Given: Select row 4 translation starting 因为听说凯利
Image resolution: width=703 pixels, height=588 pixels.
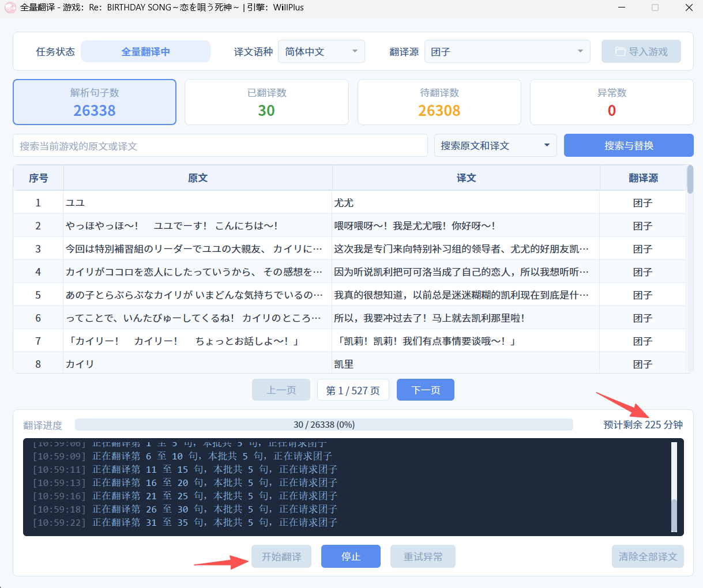Looking at the screenshot, I should point(466,272).
